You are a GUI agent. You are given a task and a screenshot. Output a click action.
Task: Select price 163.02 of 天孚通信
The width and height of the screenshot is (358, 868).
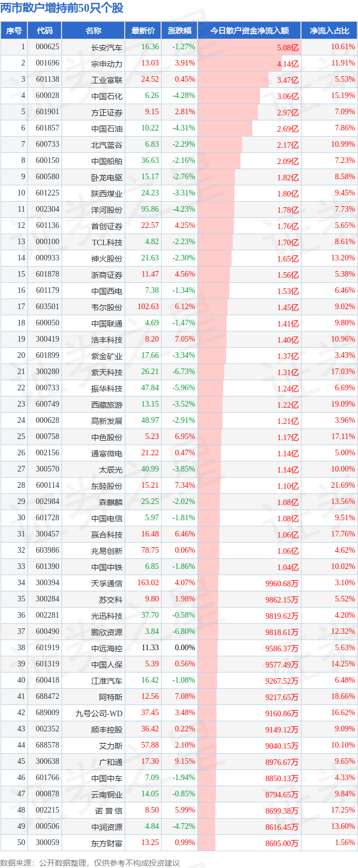point(148,583)
